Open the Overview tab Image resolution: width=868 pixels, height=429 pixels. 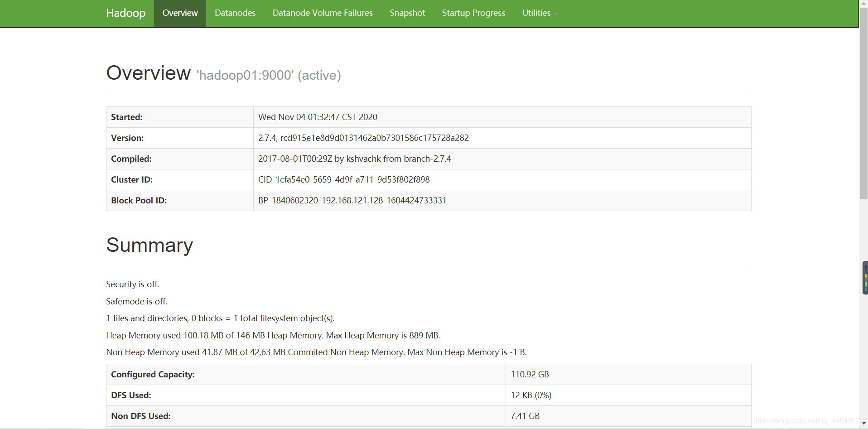point(180,13)
